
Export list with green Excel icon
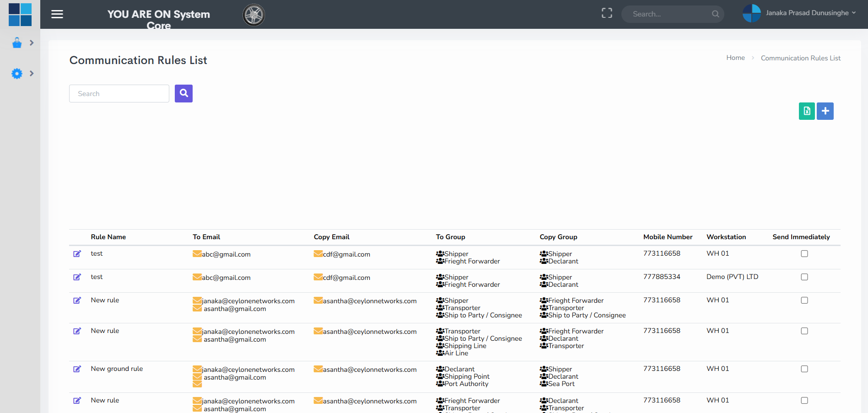pos(806,111)
